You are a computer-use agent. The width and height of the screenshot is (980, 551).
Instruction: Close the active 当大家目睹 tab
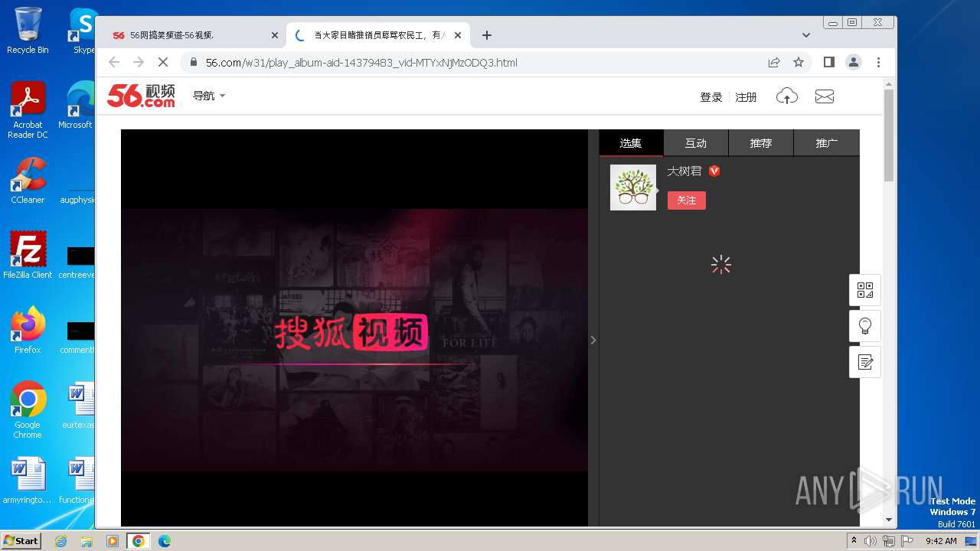pos(459,35)
